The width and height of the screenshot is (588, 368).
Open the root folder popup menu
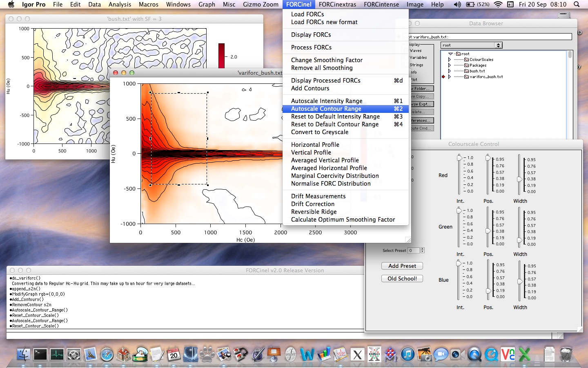click(x=471, y=45)
